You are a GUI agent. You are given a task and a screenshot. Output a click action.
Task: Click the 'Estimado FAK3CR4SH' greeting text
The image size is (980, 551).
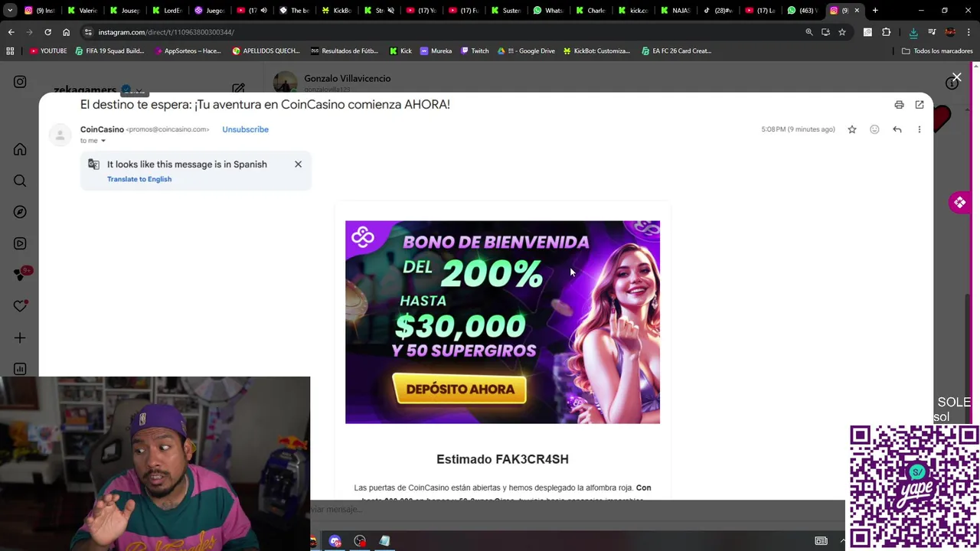(x=502, y=459)
